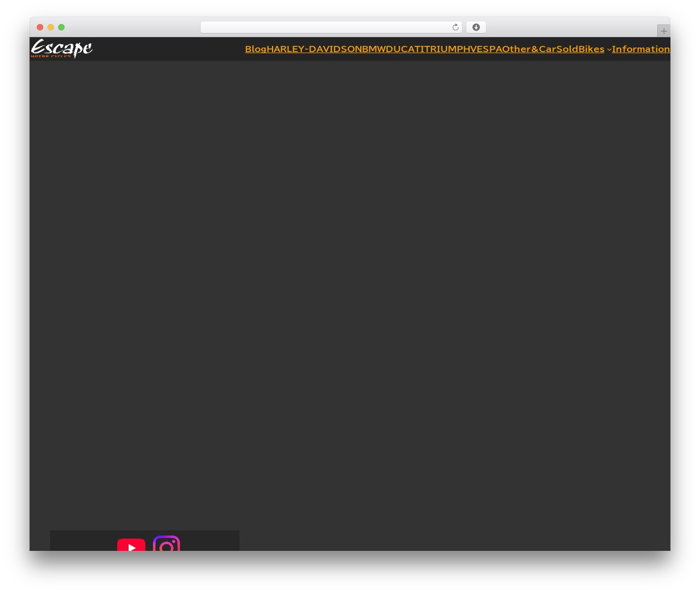This screenshot has height=593, width=700.
Task: Minimize the window with the yellow button
Action: [x=51, y=27]
